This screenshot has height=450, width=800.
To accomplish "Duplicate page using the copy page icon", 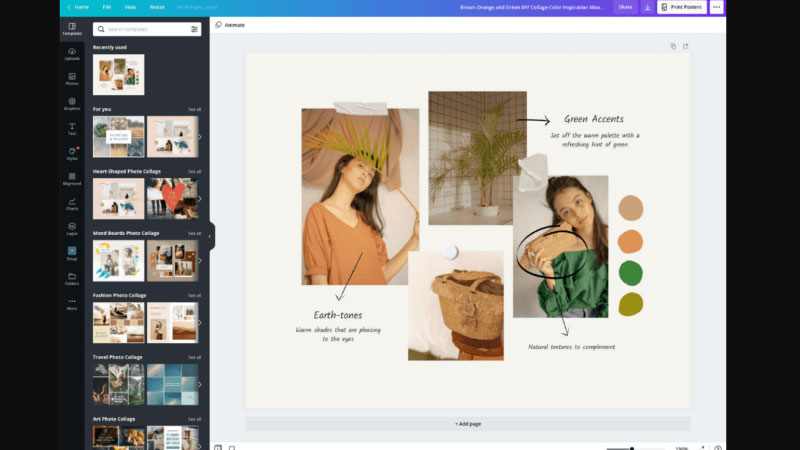I will 673,46.
